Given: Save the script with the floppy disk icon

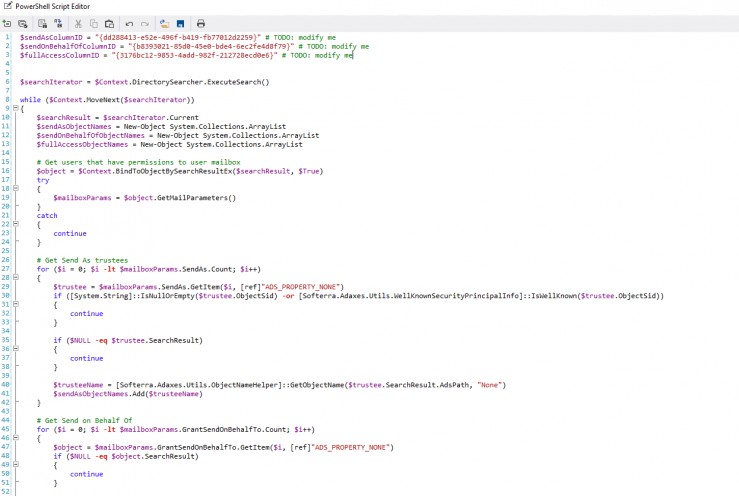Looking at the screenshot, I should [x=181, y=24].
